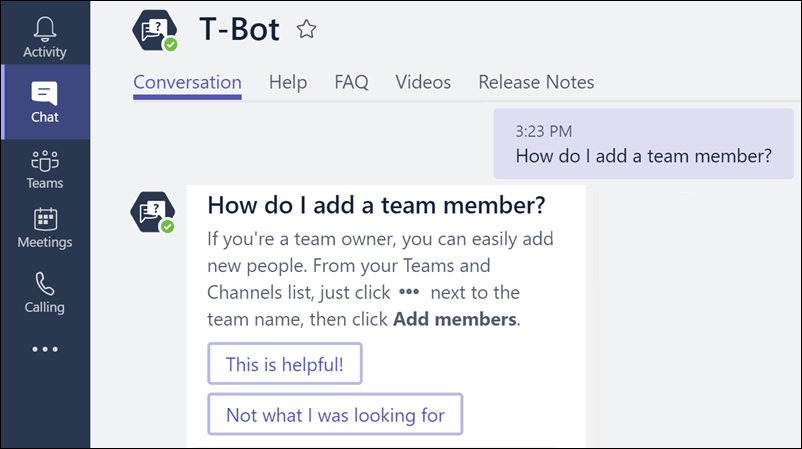802x449 pixels.
Task: Click the T-Bot avatar in header
Action: click(x=155, y=30)
